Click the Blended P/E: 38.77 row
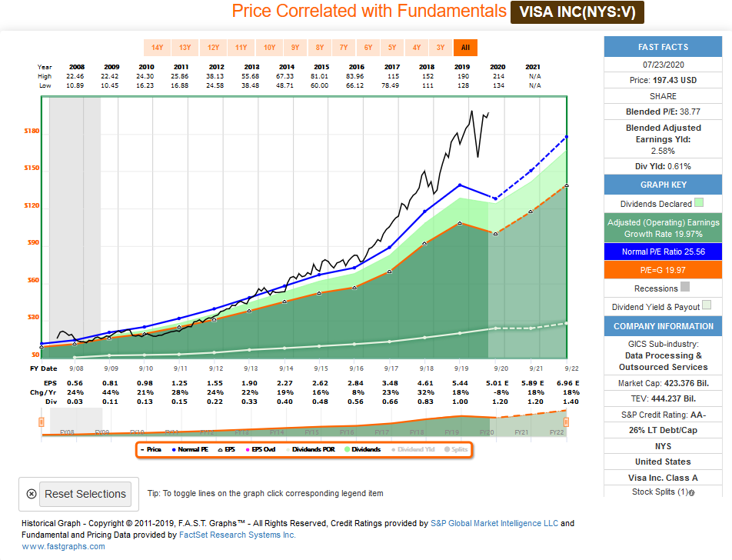 click(x=663, y=112)
